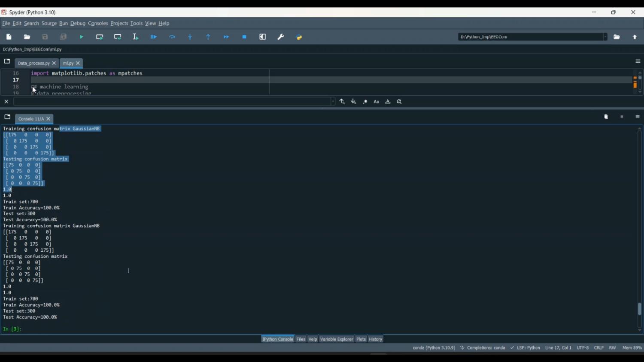
Task: Open the console pane options menu
Action: [638, 117]
